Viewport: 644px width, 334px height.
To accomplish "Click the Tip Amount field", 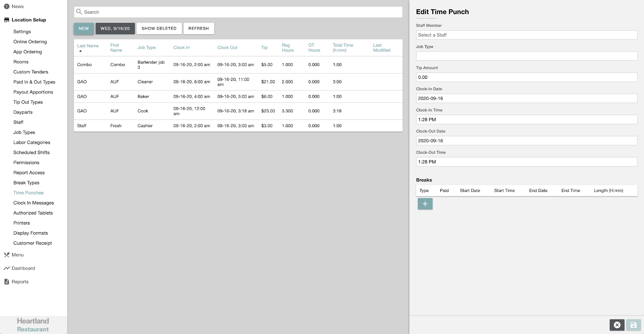I will click(526, 77).
